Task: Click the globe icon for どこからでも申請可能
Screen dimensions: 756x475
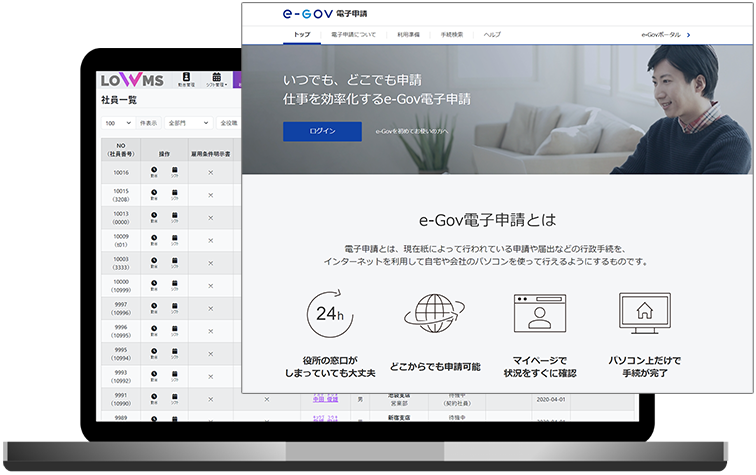Action: [x=434, y=313]
